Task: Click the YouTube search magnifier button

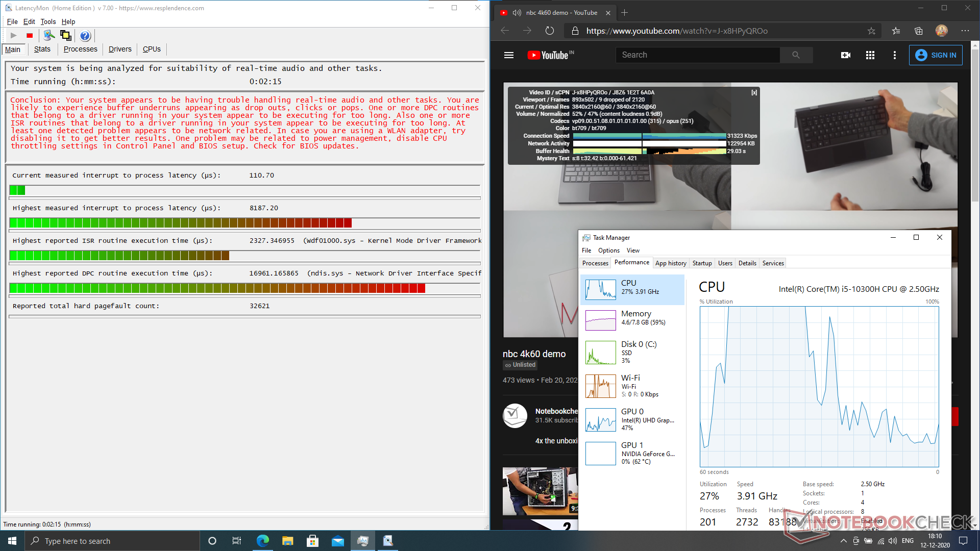Action: (796, 55)
